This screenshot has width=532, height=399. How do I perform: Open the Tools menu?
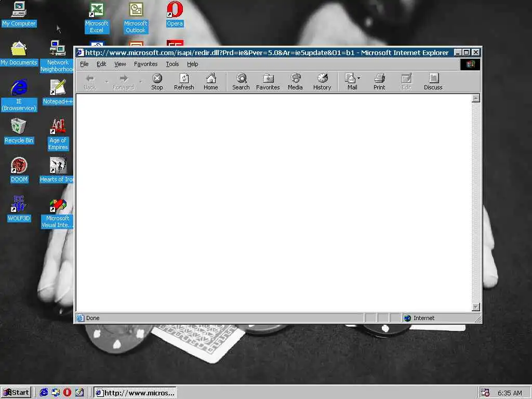(172, 64)
